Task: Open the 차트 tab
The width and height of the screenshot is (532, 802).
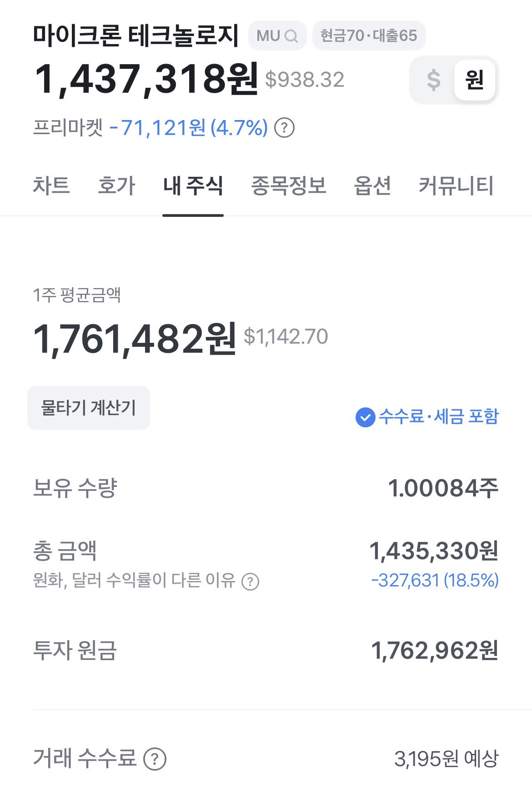Action: pos(51,185)
